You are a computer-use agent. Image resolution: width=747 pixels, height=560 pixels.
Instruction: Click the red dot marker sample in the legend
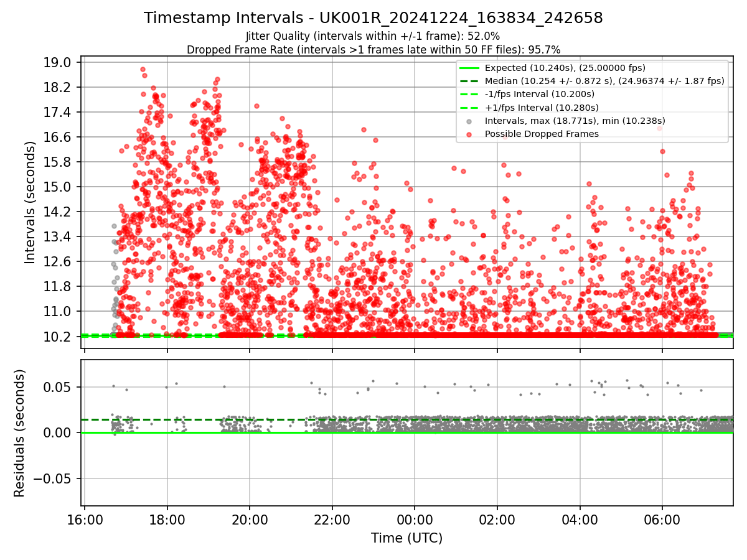pyautogui.click(x=469, y=134)
